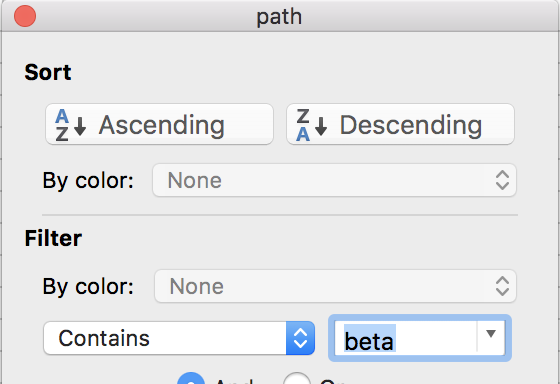Click the By color label under Filter
560x384 pixels.
(x=88, y=286)
